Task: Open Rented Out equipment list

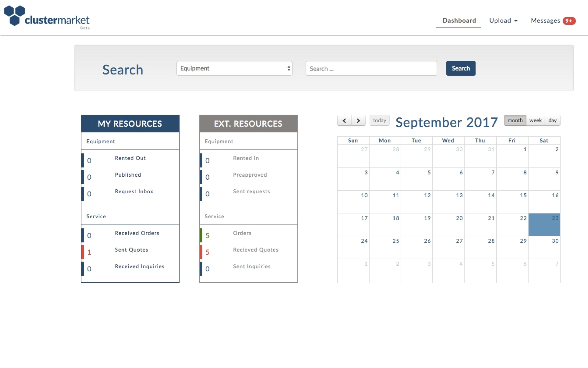Action: (x=130, y=158)
